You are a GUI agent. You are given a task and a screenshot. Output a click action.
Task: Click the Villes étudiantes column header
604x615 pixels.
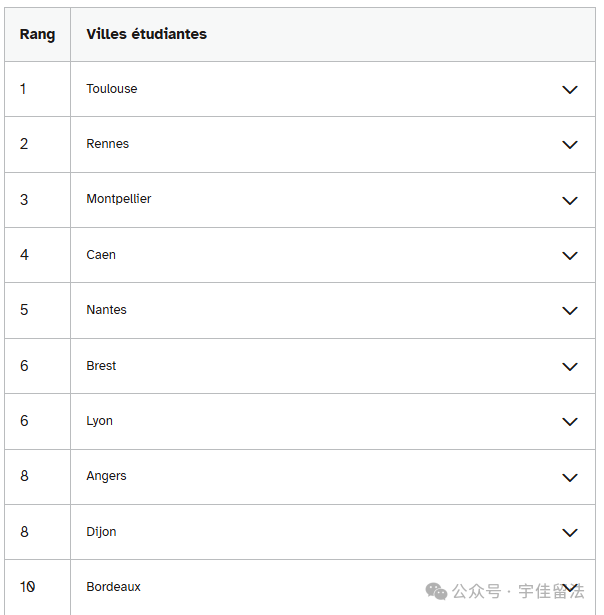pyautogui.click(x=146, y=34)
